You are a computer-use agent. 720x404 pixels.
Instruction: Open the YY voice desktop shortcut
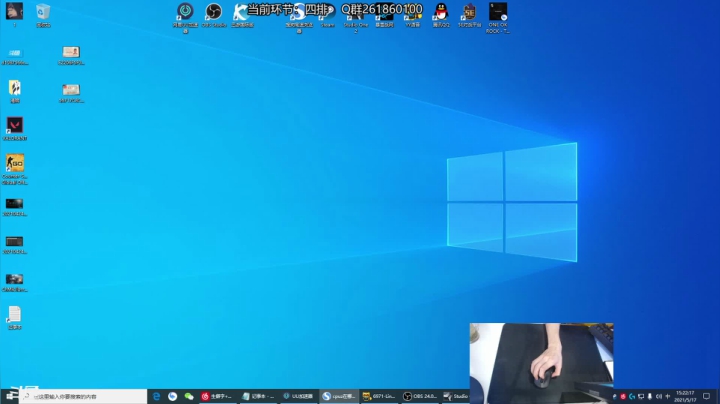pos(413,15)
